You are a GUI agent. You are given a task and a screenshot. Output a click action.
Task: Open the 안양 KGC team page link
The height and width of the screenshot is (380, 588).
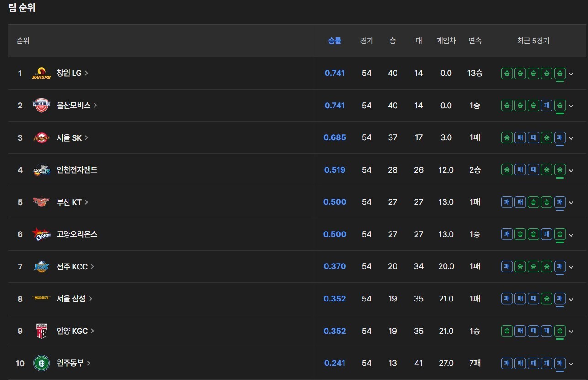(75, 331)
